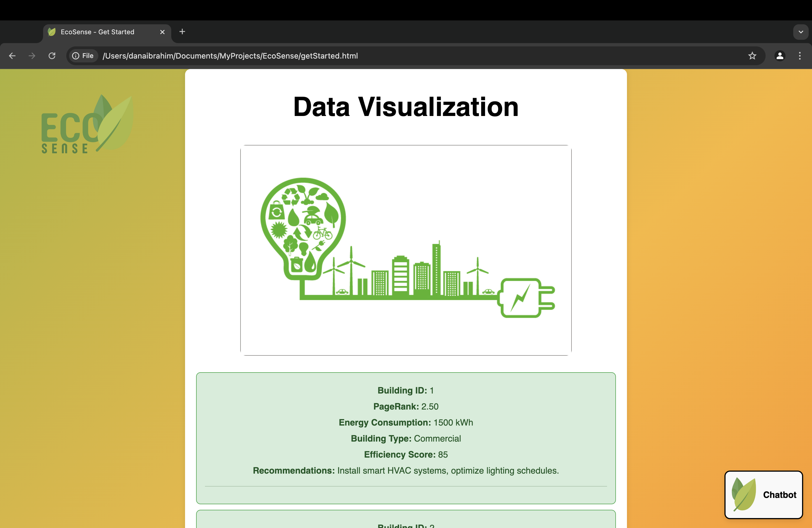Expand the tab search dropdown arrow
The height and width of the screenshot is (528, 812).
[x=800, y=32]
